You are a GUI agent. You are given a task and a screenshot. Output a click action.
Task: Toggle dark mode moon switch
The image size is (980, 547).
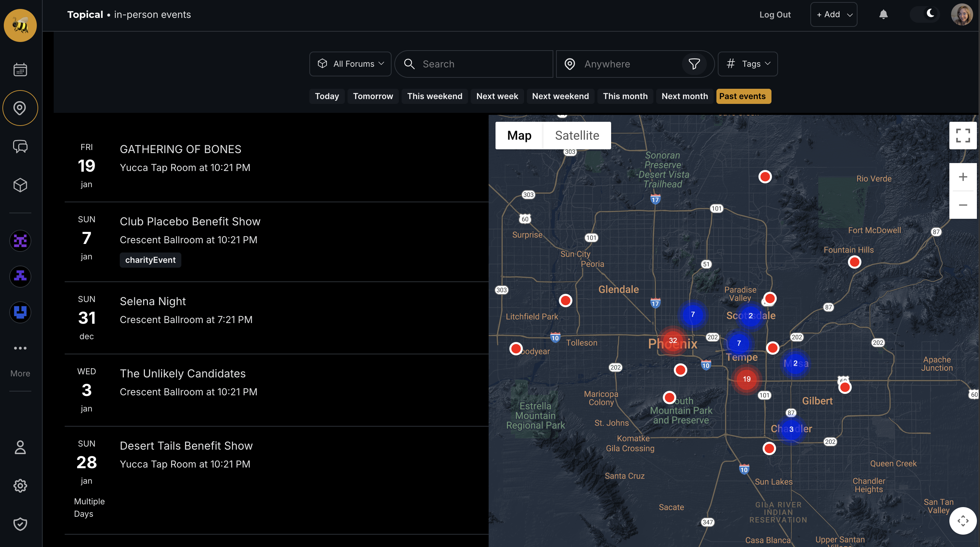pyautogui.click(x=926, y=14)
